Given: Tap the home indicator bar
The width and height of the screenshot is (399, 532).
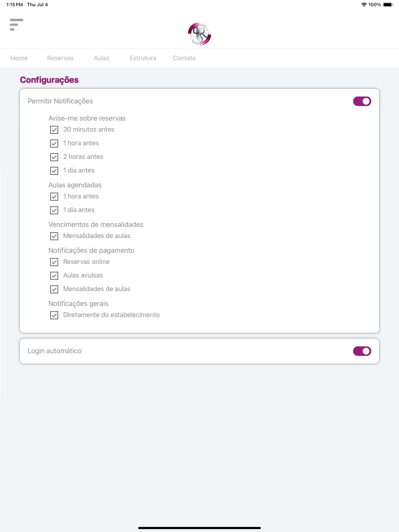Looking at the screenshot, I should coord(199,528).
